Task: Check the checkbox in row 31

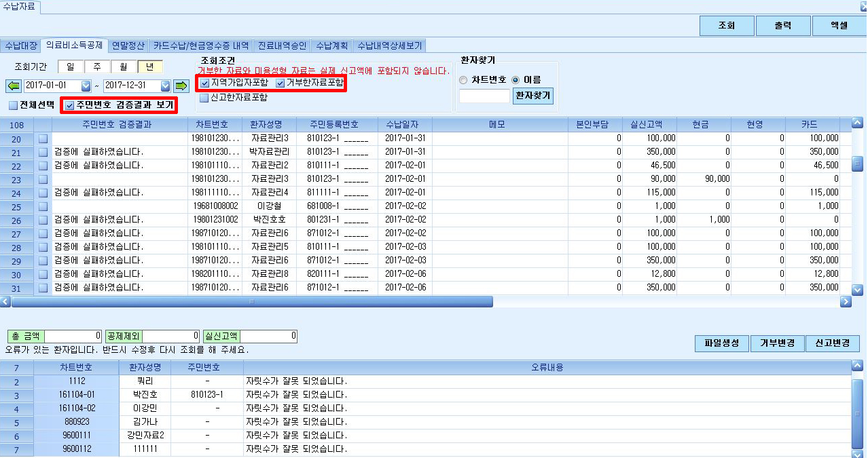Action: (x=43, y=288)
